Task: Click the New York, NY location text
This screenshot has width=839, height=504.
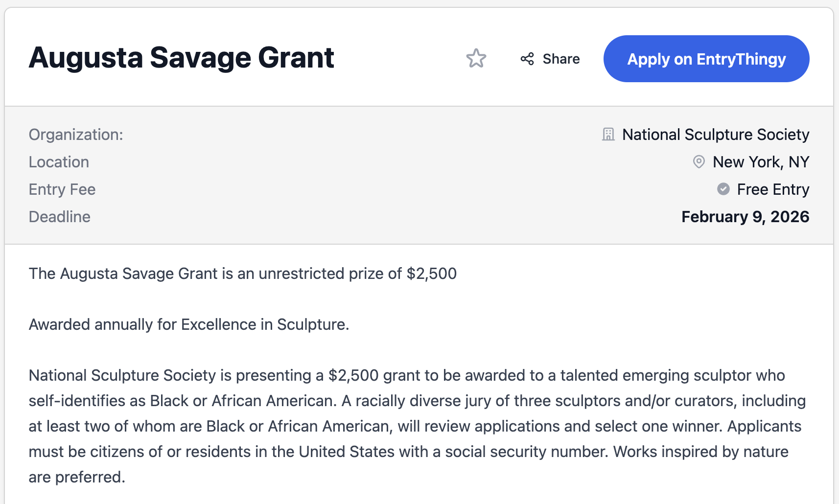Action: coord(761,162)
